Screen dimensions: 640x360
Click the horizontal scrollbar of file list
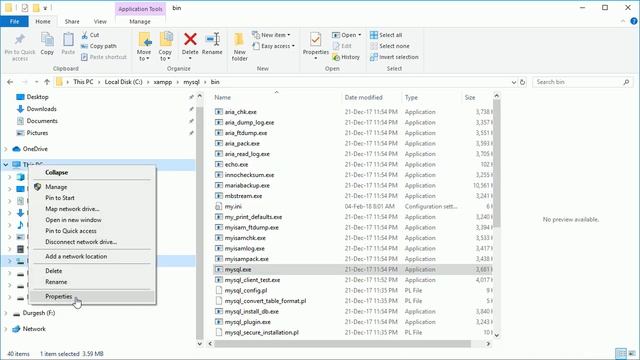coord(342,344)
